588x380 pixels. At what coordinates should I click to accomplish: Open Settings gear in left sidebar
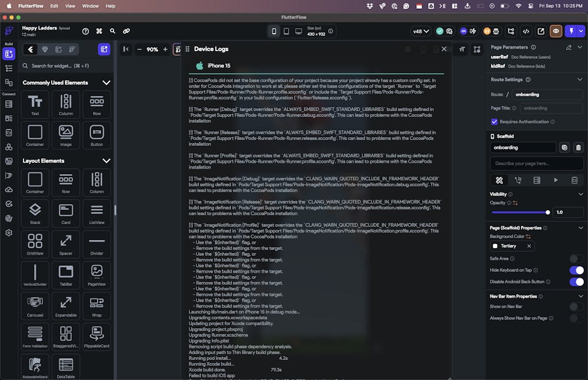[9, 232]
